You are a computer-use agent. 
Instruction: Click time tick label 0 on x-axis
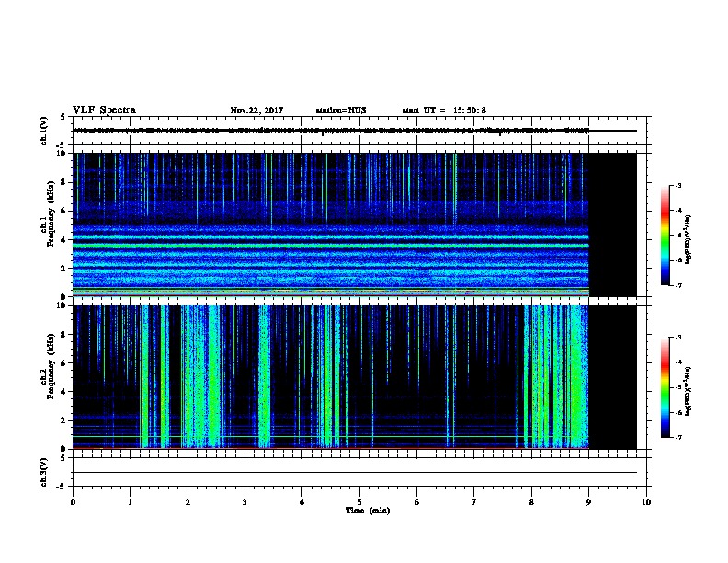73,501
